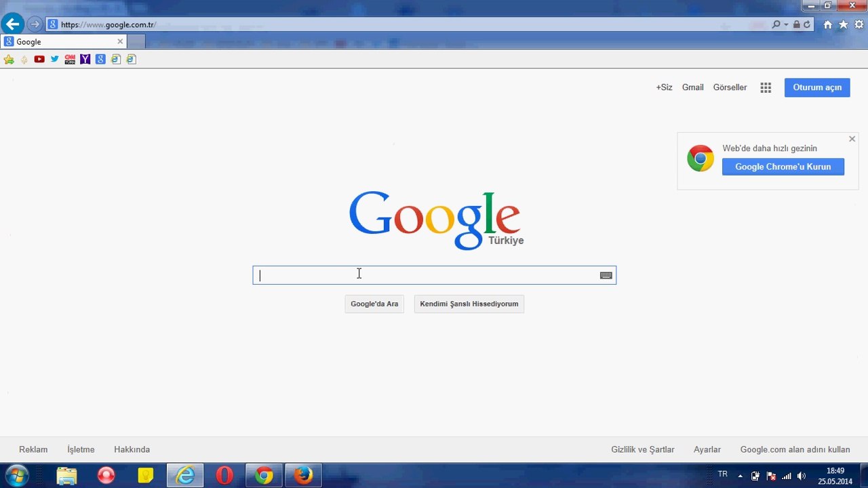Open the yellow sticky notes taskbar icon
This screenshot has width=868, height=488.
[146, 476]
